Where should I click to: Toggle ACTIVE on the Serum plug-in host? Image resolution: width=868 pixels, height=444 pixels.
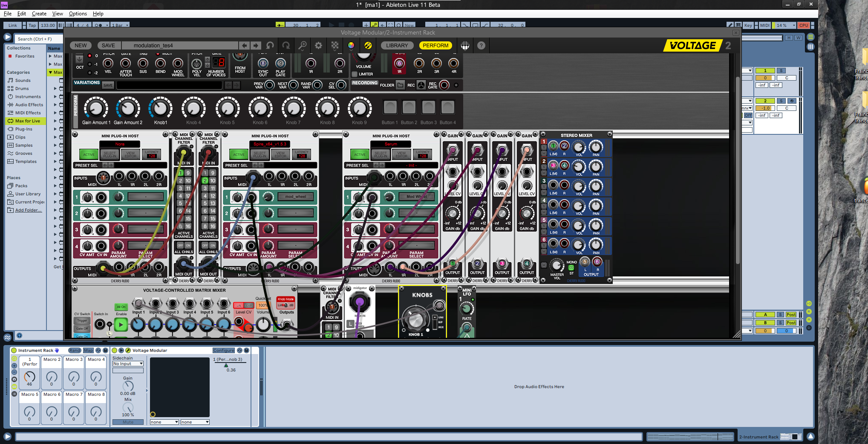[360, 154]
